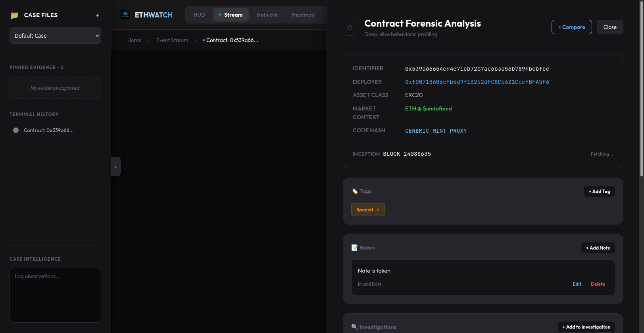Click the plus icon next to Case Files
644x333 pixels.
[x=97, y=15]
